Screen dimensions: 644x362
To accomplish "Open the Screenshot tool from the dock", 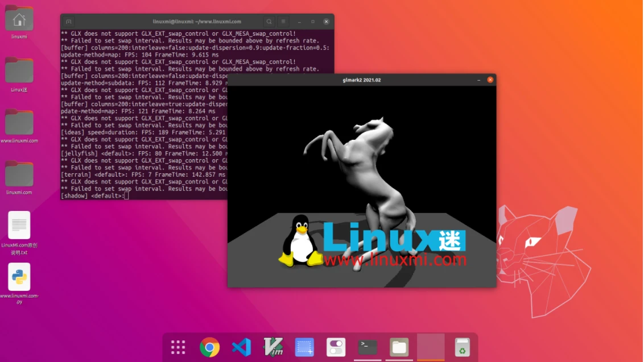I will tap(304, 347).
